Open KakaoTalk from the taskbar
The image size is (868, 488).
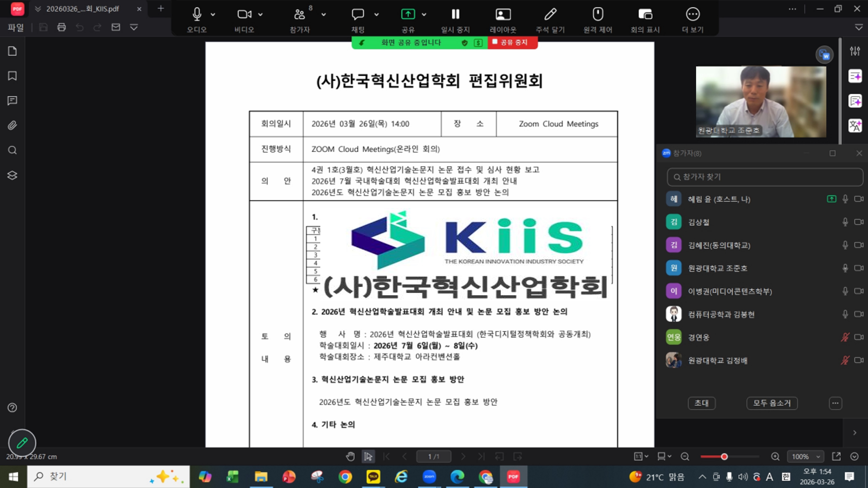pyautogui.click(x=373, y=477)
